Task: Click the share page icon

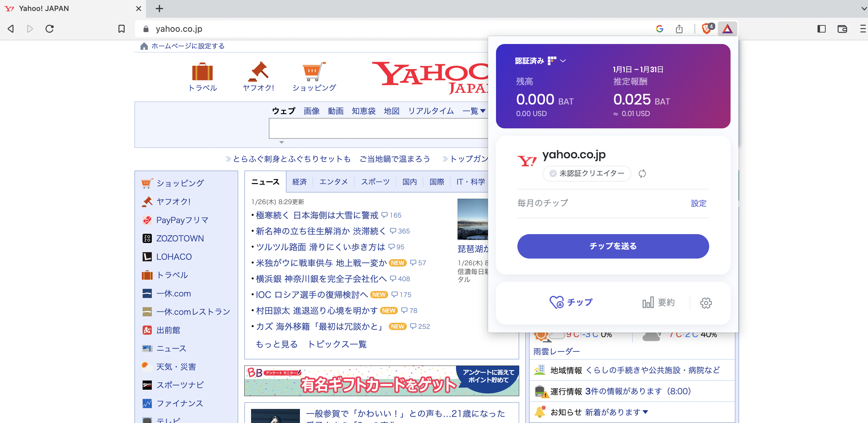Action: tap(679, 29)
